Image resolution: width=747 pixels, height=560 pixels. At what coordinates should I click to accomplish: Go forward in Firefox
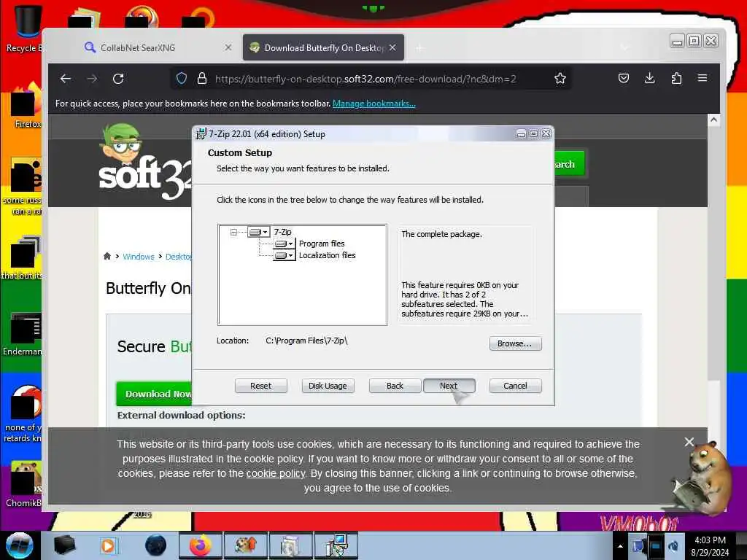point(92,79)
